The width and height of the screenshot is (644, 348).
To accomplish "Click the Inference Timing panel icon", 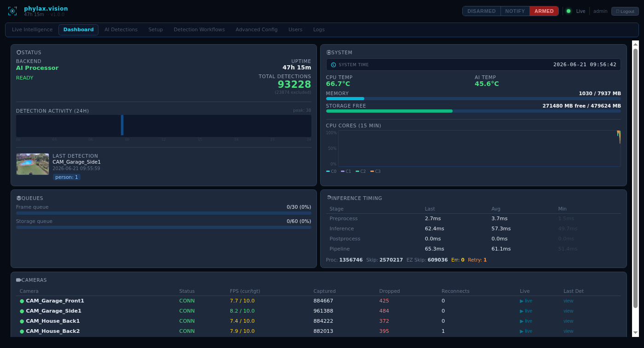I will [329, 198].
